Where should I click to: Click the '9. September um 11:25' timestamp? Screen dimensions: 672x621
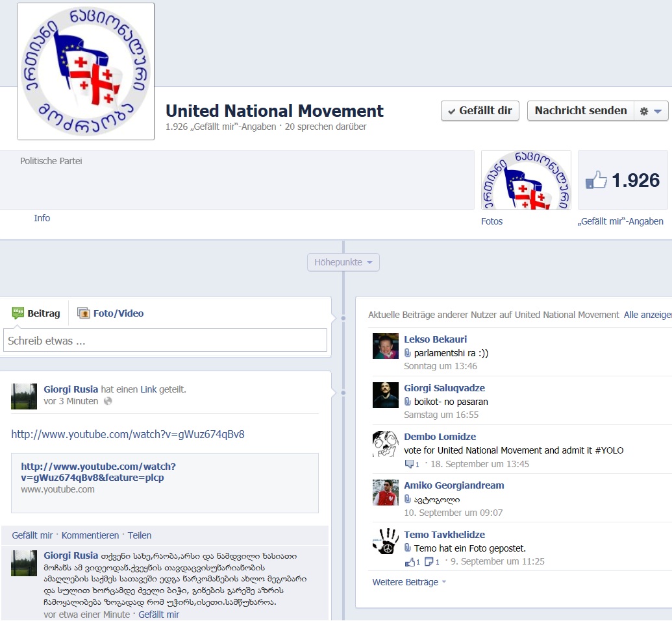(497, 561)
